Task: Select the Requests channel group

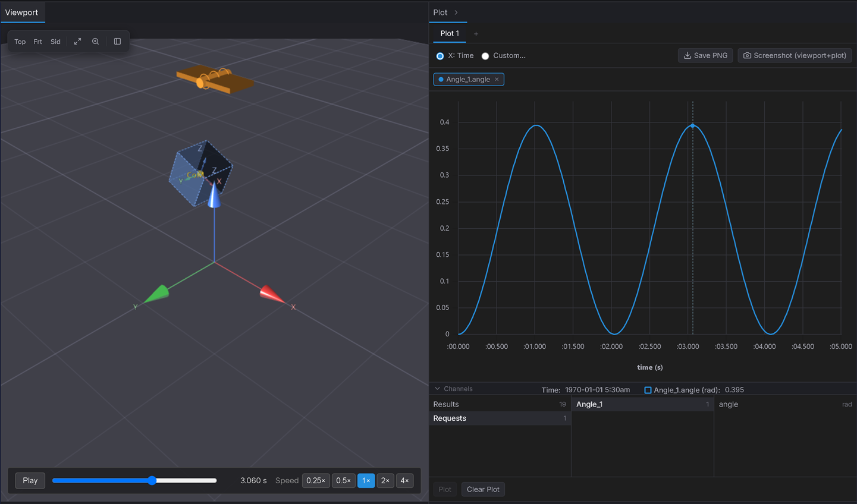Action: (500, 418)
